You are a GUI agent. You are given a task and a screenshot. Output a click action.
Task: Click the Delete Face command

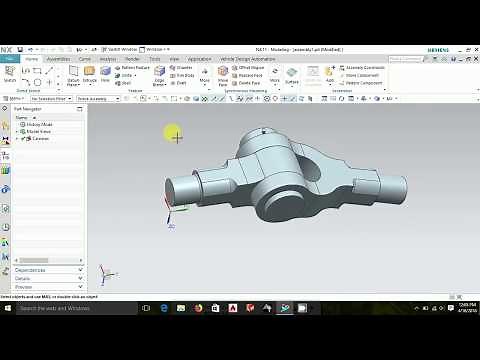click(x=246, y=83)
